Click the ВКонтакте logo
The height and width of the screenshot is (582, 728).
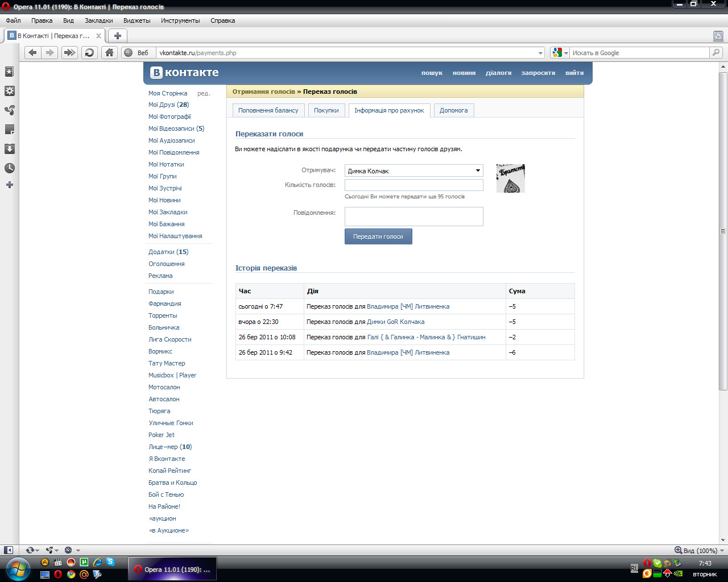[x=184, y=73]
